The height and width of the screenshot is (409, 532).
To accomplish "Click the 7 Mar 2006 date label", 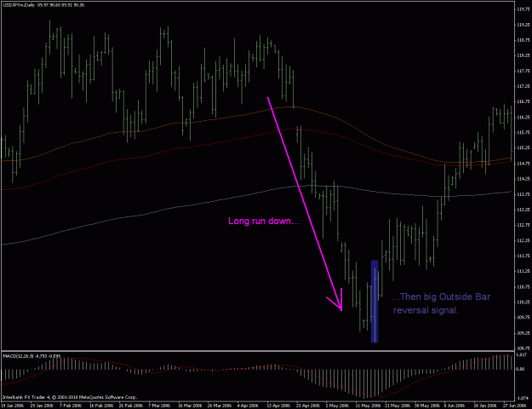I will click(x=159, y=406).
